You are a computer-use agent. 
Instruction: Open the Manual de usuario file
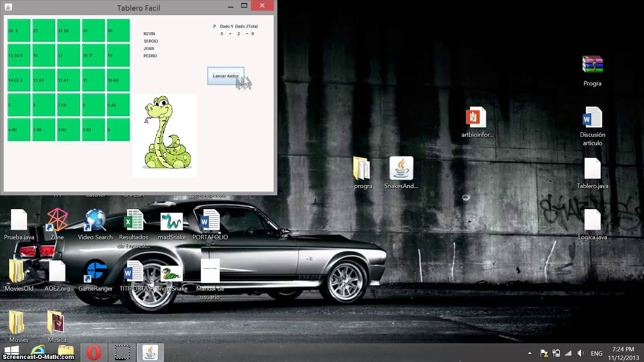pyautogui.click(x=210, y=271)
